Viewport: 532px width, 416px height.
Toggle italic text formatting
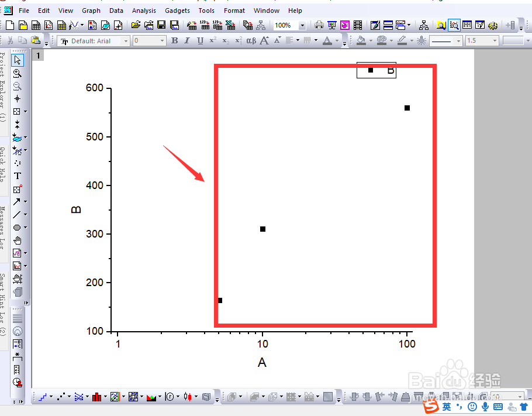point(187,40)
